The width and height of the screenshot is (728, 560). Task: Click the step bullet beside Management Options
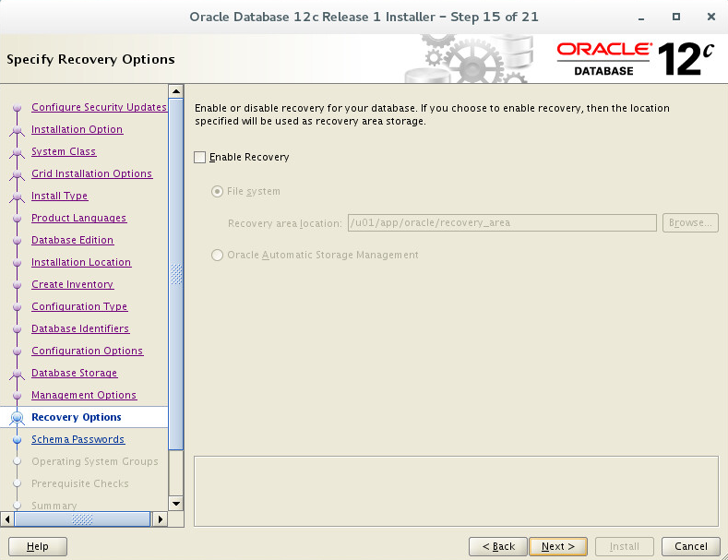(x=18, y=396)
